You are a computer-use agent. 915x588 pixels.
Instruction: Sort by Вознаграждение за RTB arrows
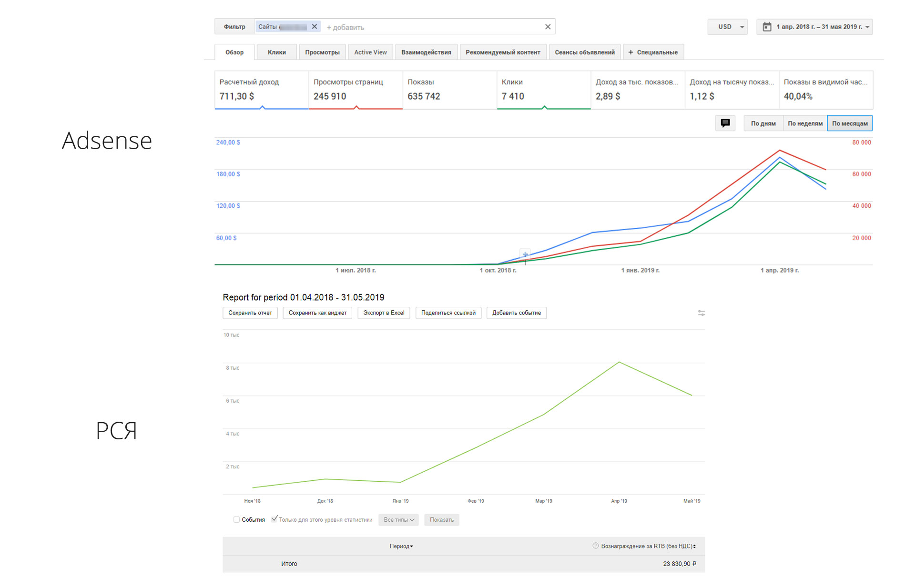point(694,546)
